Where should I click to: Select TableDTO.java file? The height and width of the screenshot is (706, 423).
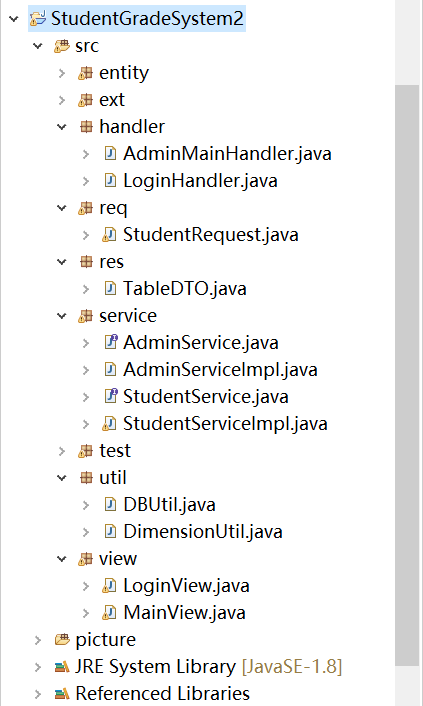tap(185, 289)
